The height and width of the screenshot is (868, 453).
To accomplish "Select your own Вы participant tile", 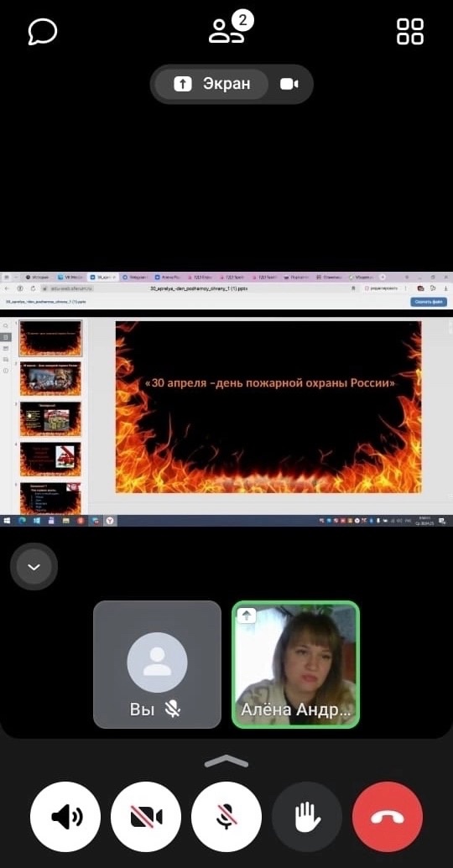I will pos(157,664).
